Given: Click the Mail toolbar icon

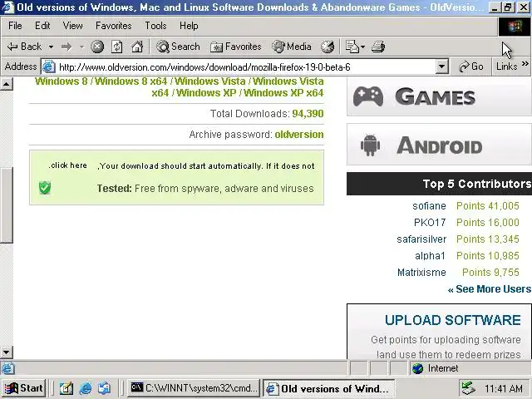Looking at the screenshot, I should (x=352, y=47).
